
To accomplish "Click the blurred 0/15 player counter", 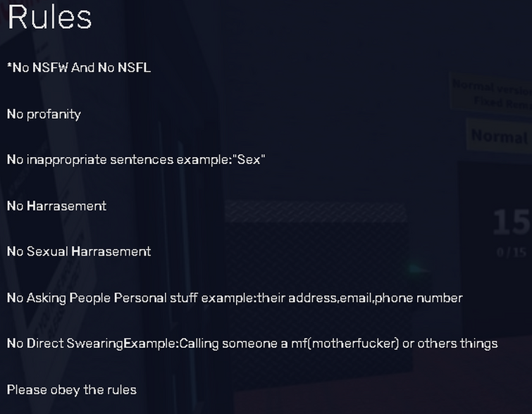I will click(x=512, y=252).
